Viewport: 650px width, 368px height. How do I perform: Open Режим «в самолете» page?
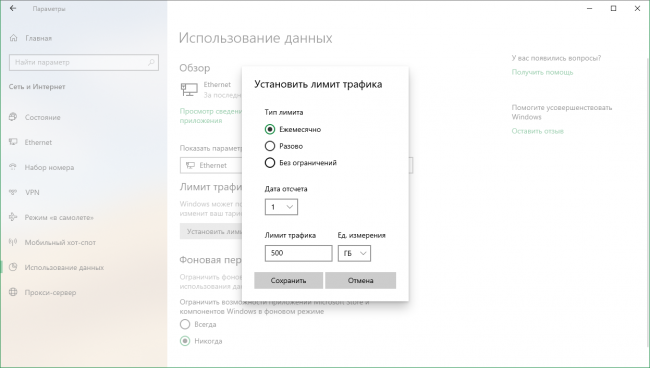59,217
